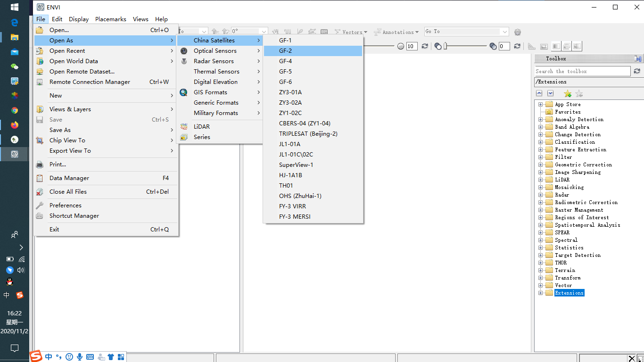
Task: Choose Exit from the File menu
Action: (106, 229)
